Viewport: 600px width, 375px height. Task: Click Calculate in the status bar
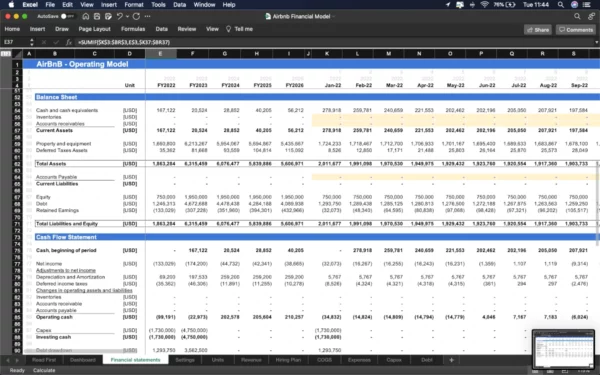(x=44, y=370)
